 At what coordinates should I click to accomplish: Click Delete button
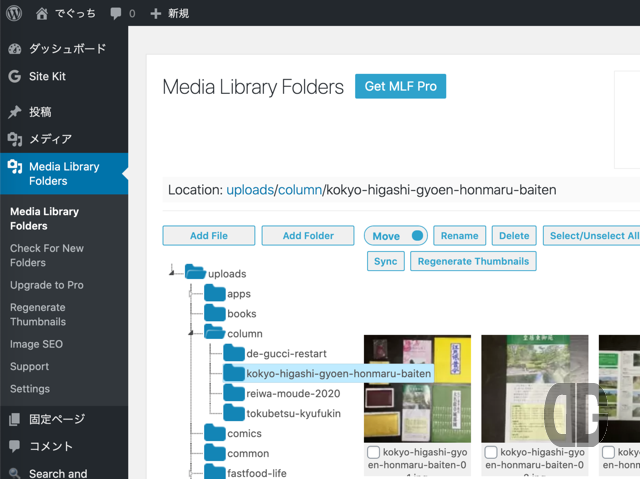(x=514, y=235)
